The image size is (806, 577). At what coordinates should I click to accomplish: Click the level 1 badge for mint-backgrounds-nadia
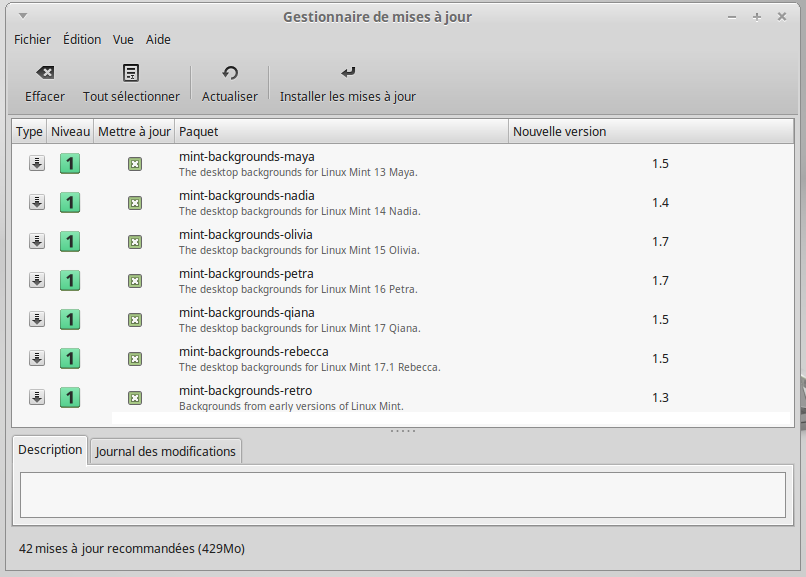pyautogui.click(x=70, y=203)
